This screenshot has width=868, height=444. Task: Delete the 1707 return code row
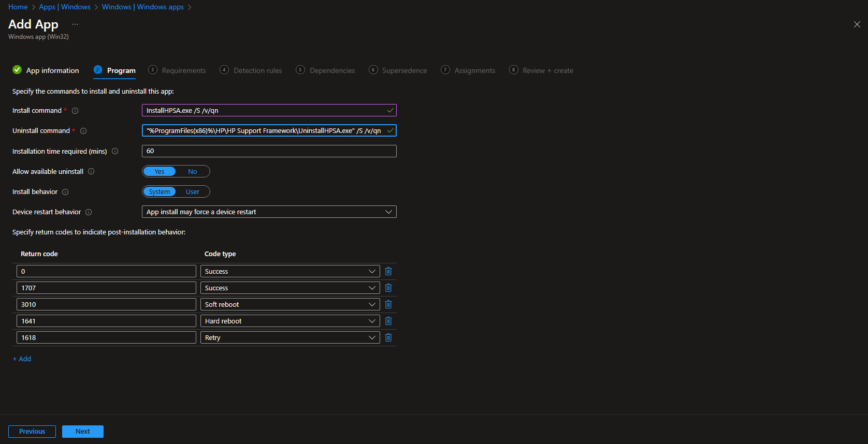388,288
